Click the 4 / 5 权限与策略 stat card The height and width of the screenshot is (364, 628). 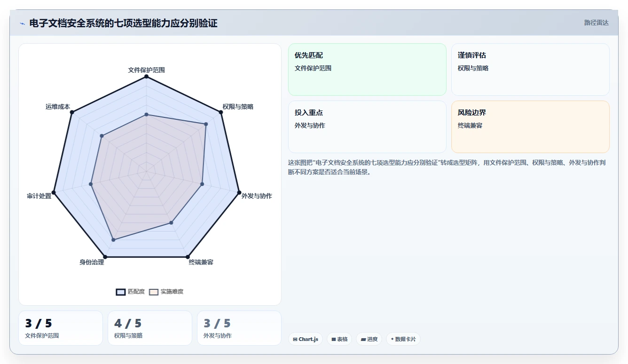pos(150,328)
